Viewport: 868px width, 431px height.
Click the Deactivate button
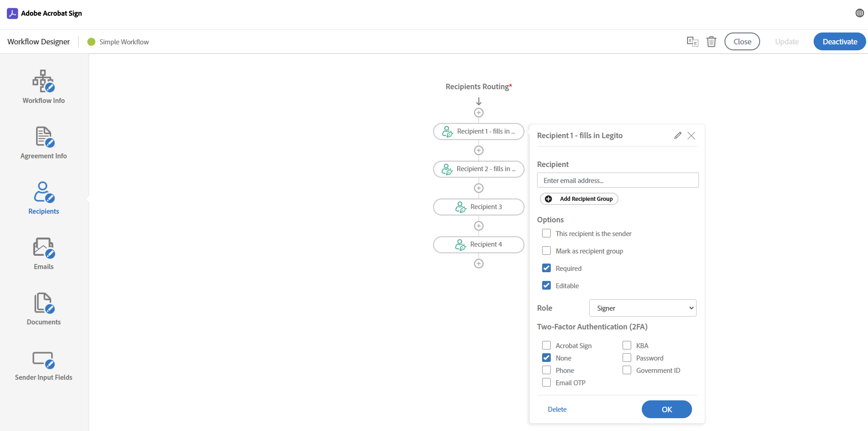[x=840, y=42]
